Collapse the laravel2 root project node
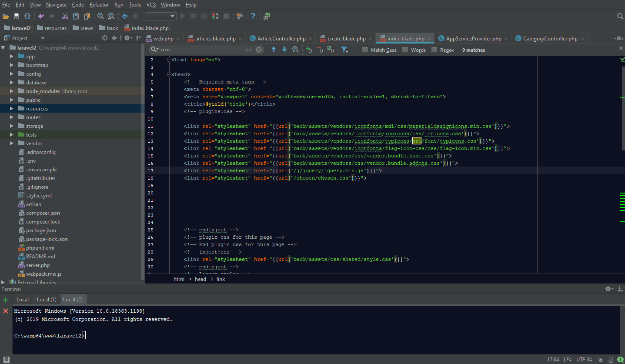Screen dimensions: 625x364 3,48
